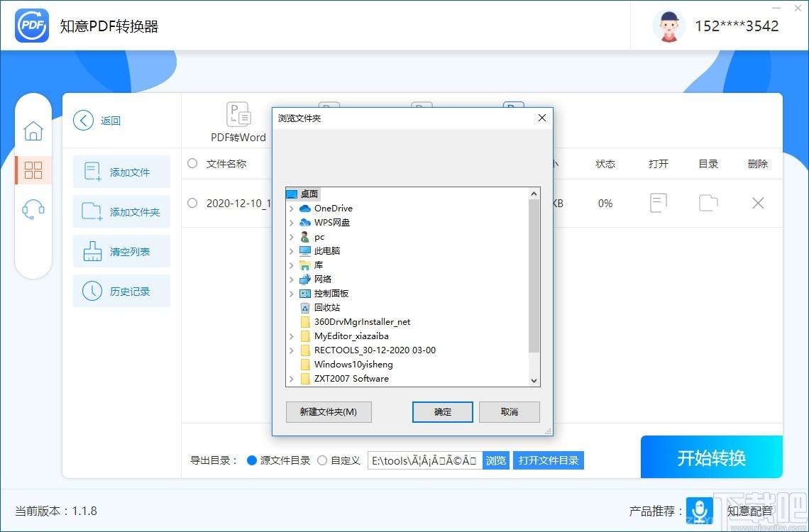The width and height of the screenshot is (809, 532).
Task: Click the folder tree vertical scrollbar thumb
Action: pyautogui.click(x=534, y=277)
